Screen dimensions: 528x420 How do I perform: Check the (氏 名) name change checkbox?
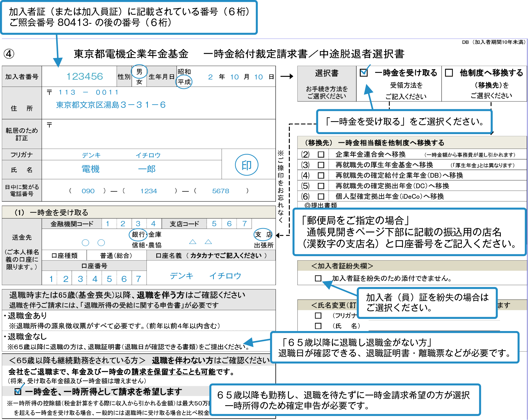click(x=318, y=326)
